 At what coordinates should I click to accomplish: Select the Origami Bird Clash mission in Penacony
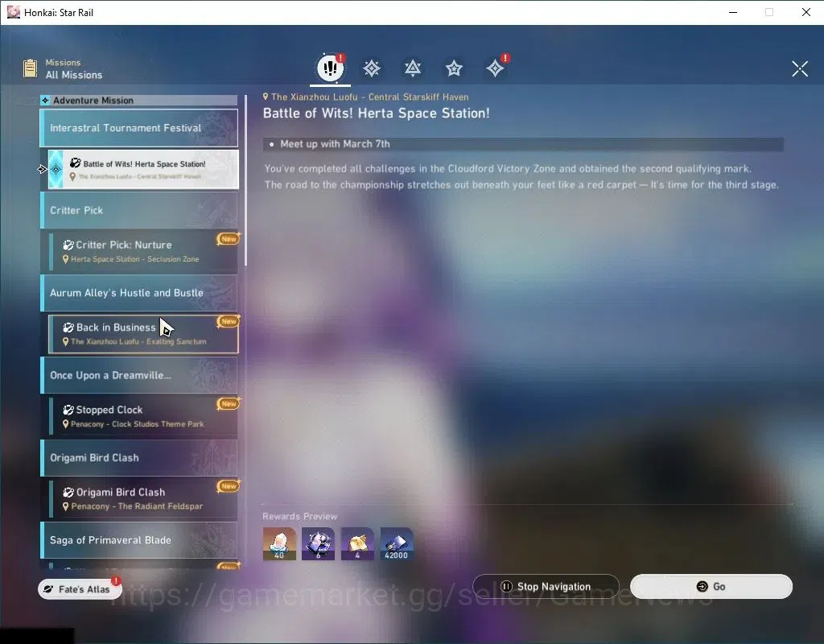143,499
